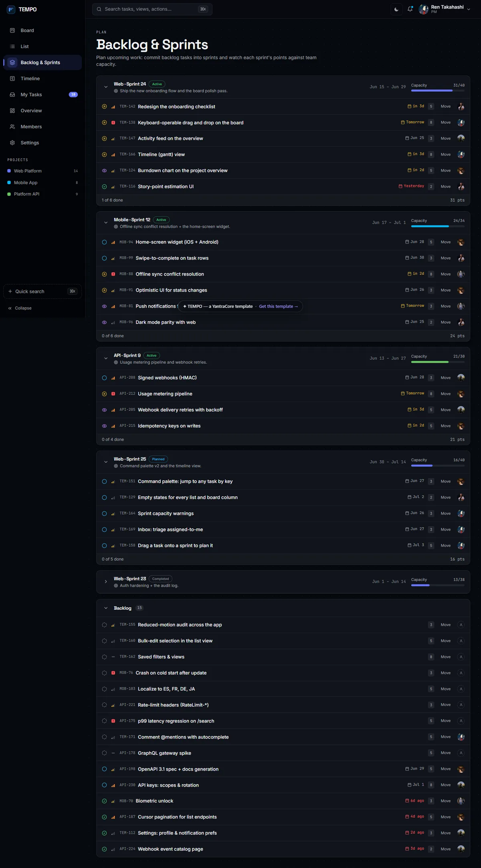Click priority bars icon on Activity feed task
The image size is (481, 868).
point(113,138)
